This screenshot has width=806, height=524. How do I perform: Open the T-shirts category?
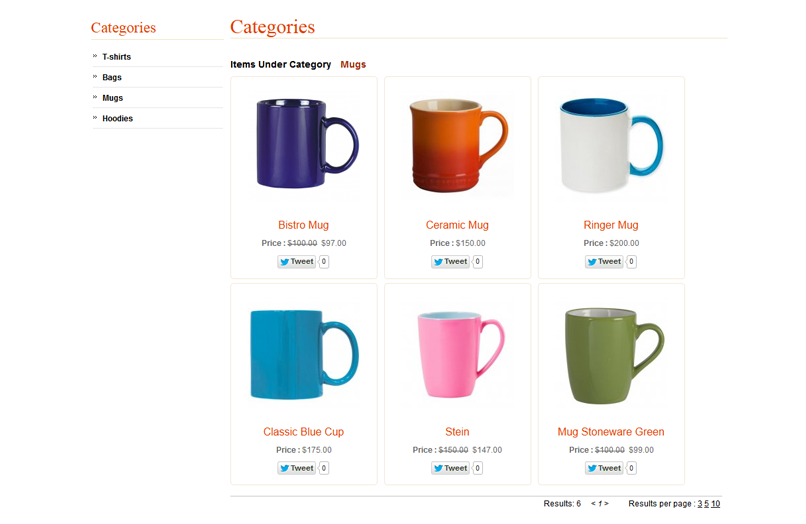[116, 57]
